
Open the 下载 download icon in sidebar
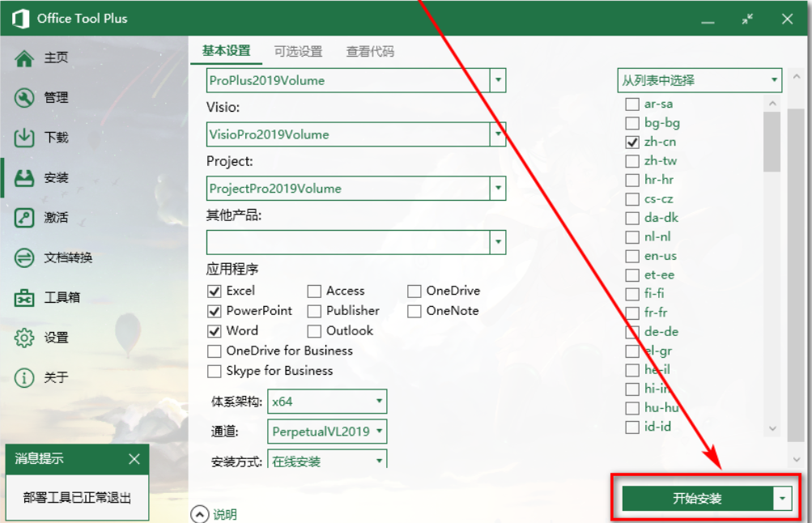click(x=23, y=138)
